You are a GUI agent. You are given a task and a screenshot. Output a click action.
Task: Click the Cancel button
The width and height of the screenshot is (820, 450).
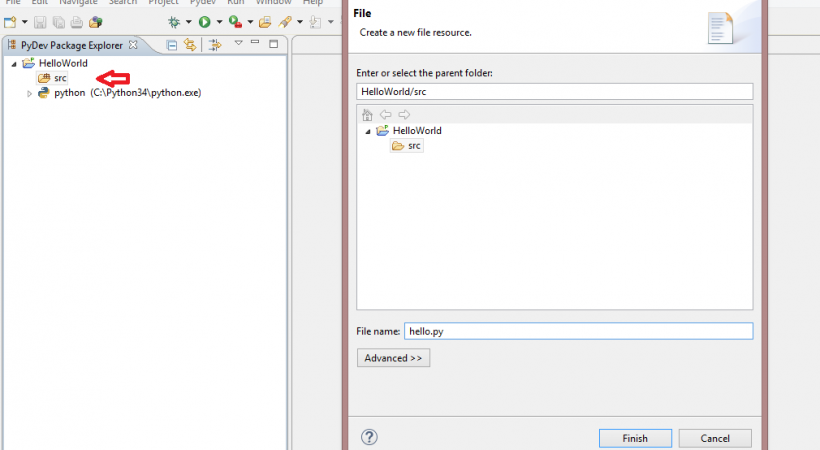pyautogui.click(x=714, y=438)
